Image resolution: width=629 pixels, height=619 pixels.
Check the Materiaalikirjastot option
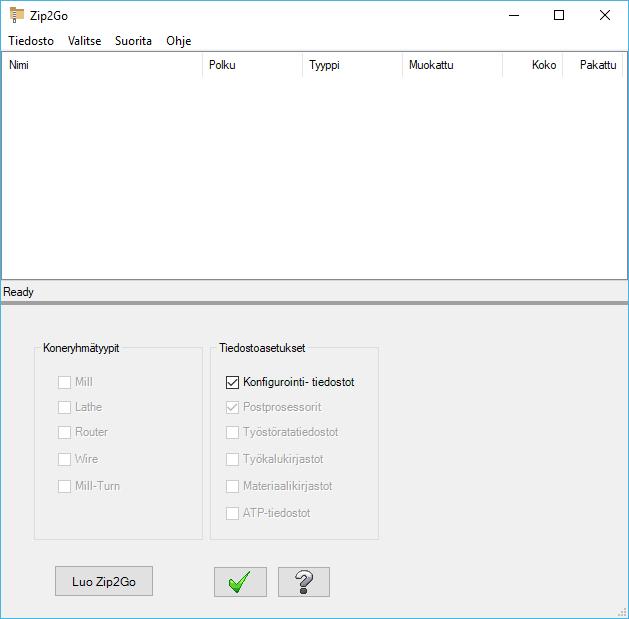coord(232,486)
